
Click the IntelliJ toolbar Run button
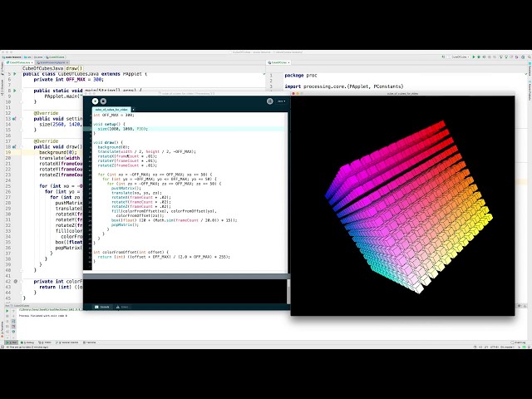[474, 57]
